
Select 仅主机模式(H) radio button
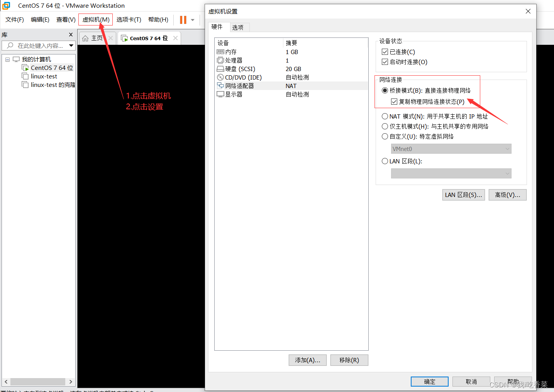click(x=385, y=126)
